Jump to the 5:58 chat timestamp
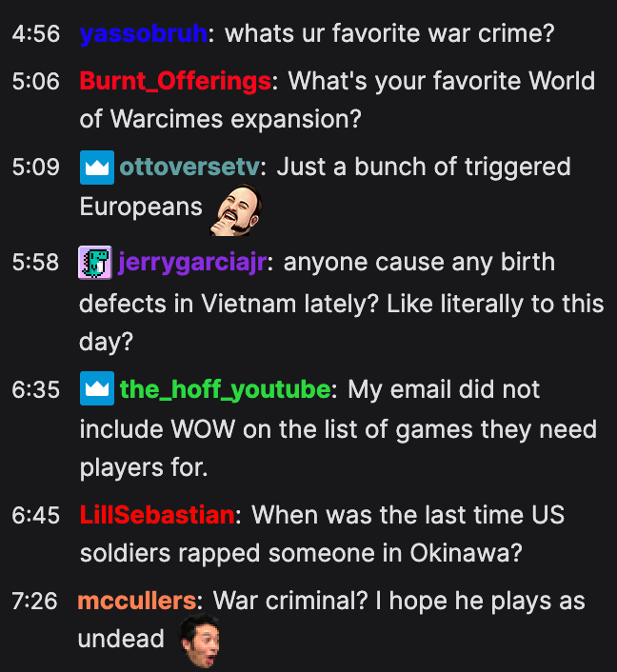Viewport: 617px width, 672px height. (35, 263)
